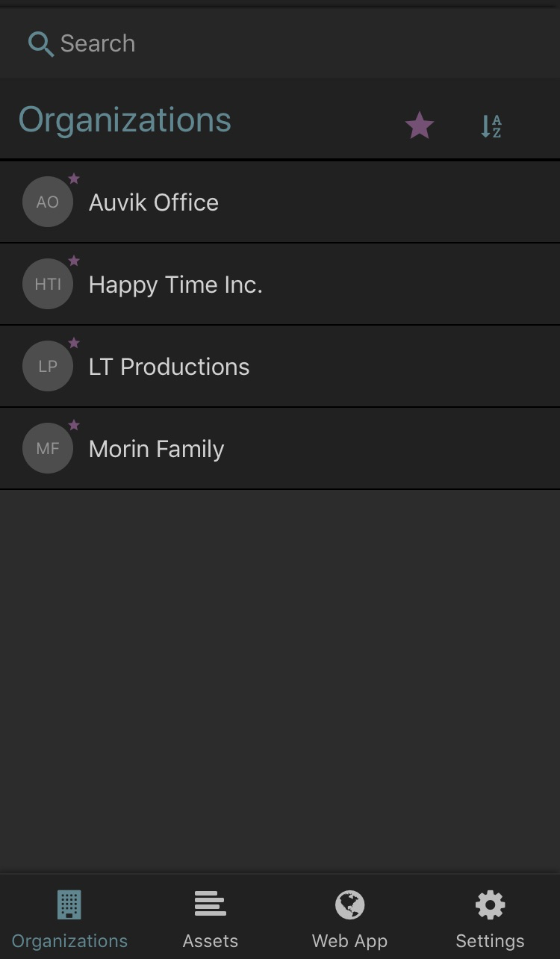
Task: Toggle the Morin Family favorite star
Action: pos(74,425)
